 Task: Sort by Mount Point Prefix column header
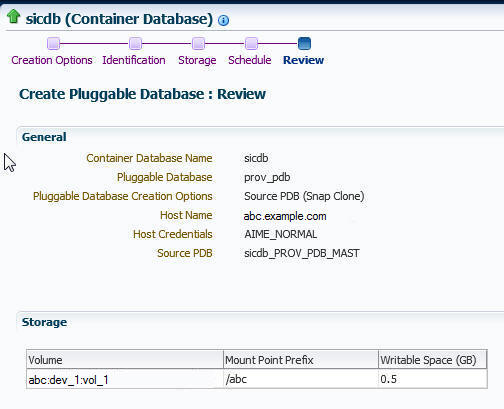click(301, 360)
